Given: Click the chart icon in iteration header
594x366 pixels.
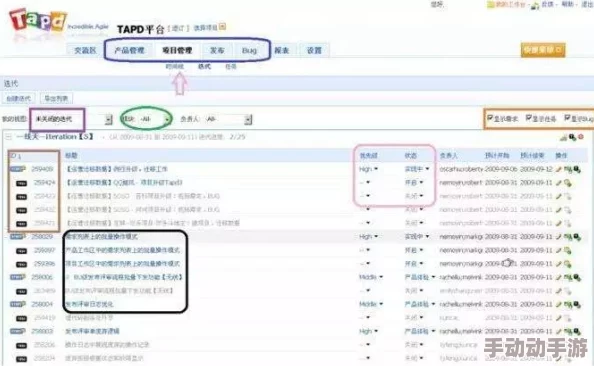Looking at the screenshot, I should click(563, 137).
